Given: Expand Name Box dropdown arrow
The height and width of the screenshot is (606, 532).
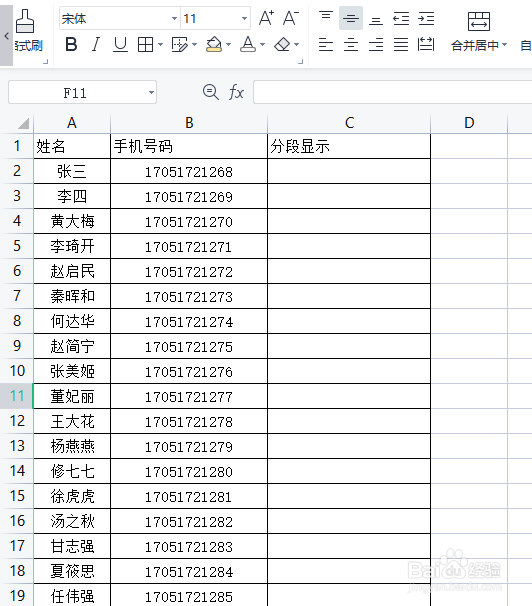Looking at the screenshot, I should (151, 92).
